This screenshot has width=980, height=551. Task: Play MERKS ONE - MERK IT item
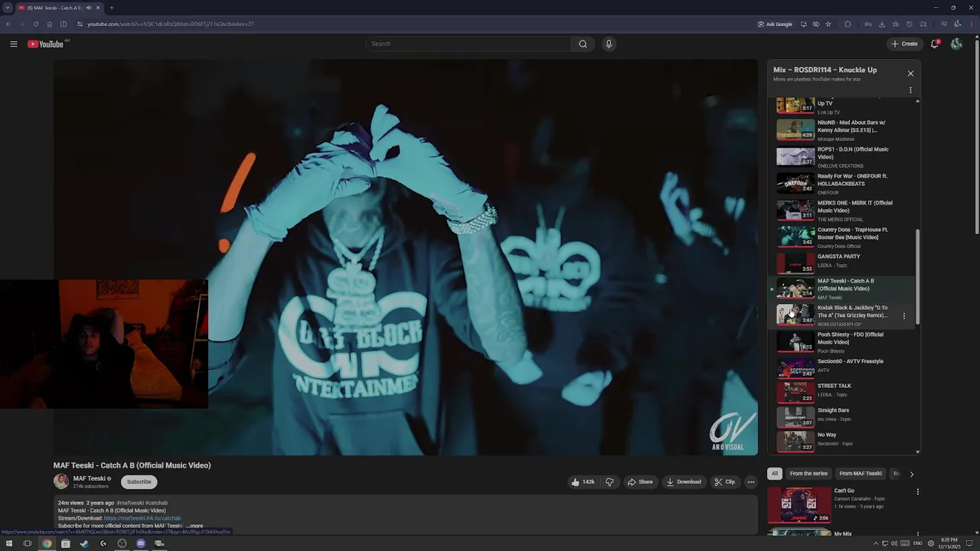841,210
